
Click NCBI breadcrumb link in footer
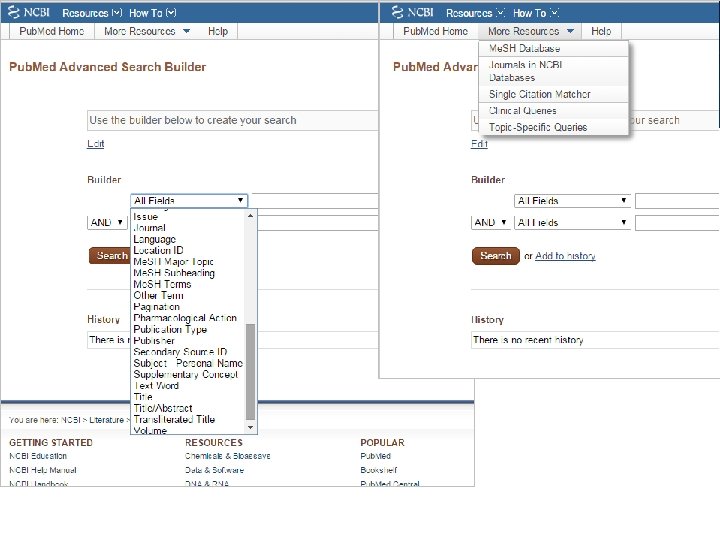[x=71, y=420]
